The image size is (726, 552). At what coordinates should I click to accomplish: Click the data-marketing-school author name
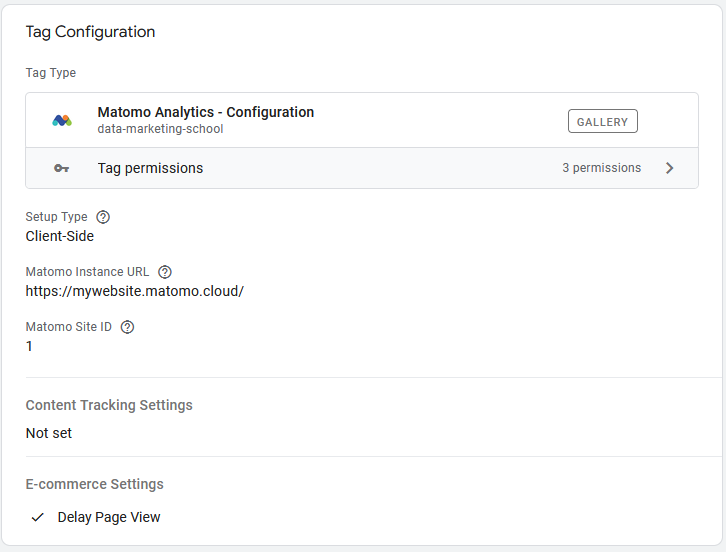coord(160,129)
